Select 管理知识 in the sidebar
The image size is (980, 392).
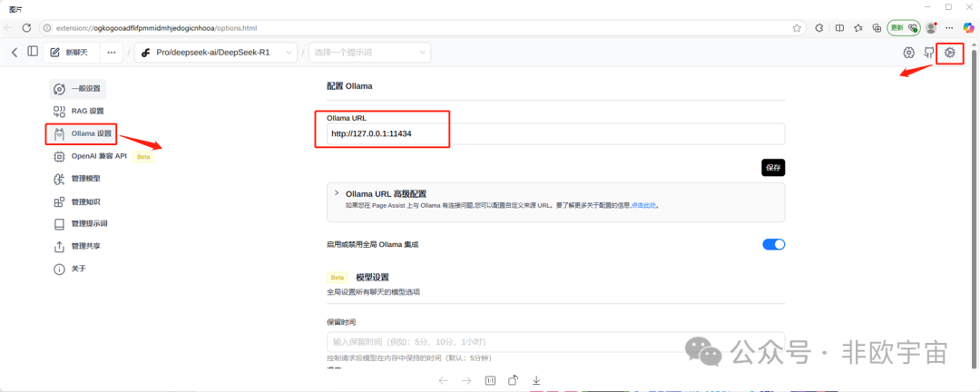(x=77, y=202)
